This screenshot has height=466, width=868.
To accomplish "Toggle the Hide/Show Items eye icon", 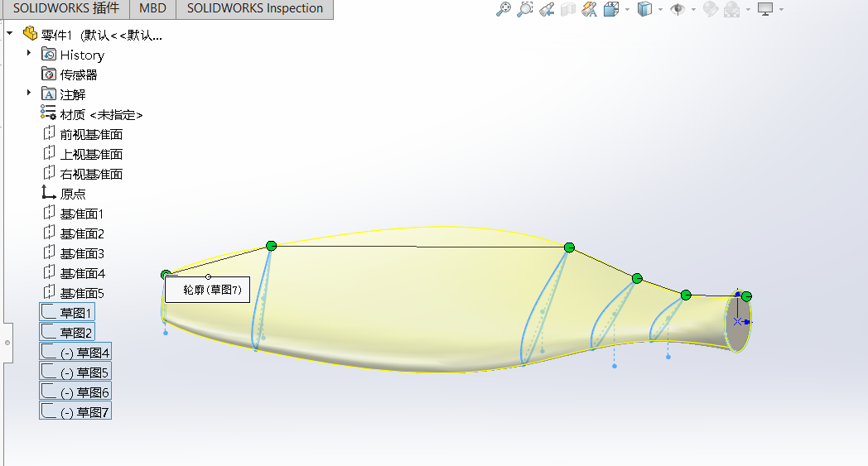I will [x=677, y=9].
